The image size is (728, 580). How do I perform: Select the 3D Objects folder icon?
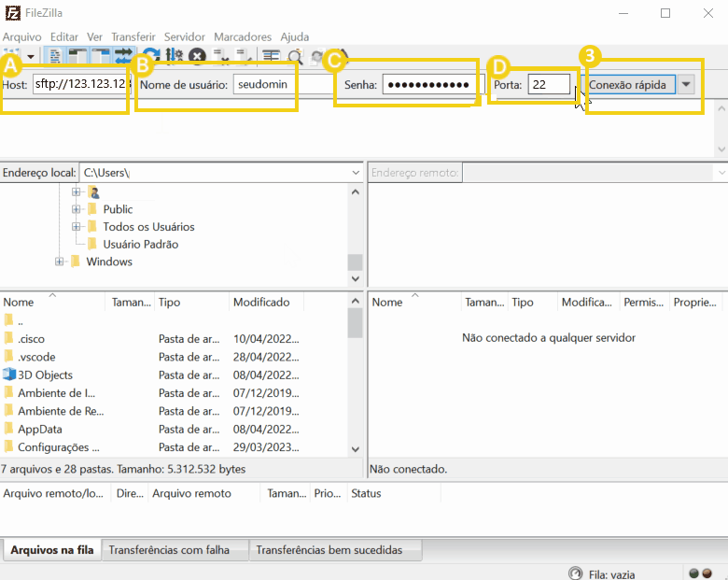(x=9, y=375)
